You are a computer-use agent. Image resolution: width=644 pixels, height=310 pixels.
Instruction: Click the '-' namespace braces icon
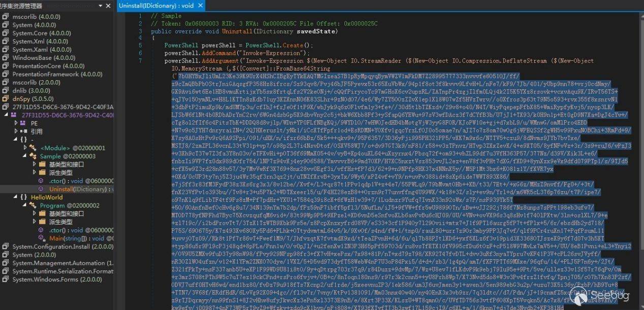click(23, 140)
